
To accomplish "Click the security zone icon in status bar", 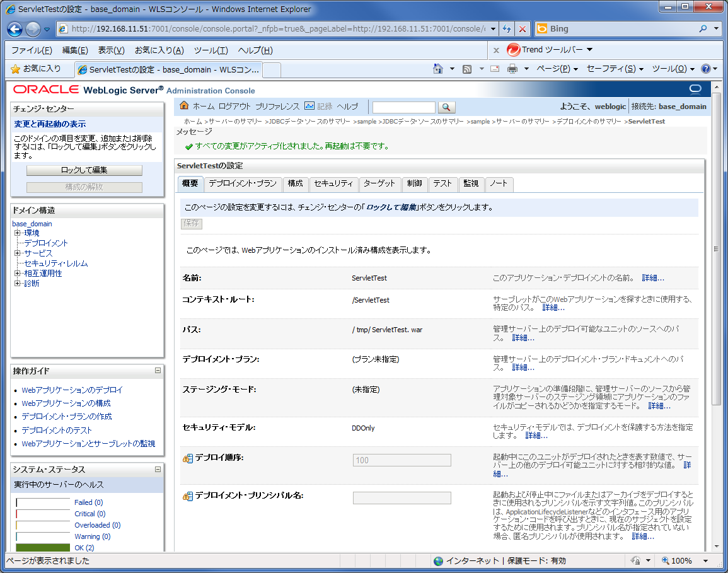I will coord(635,560).
